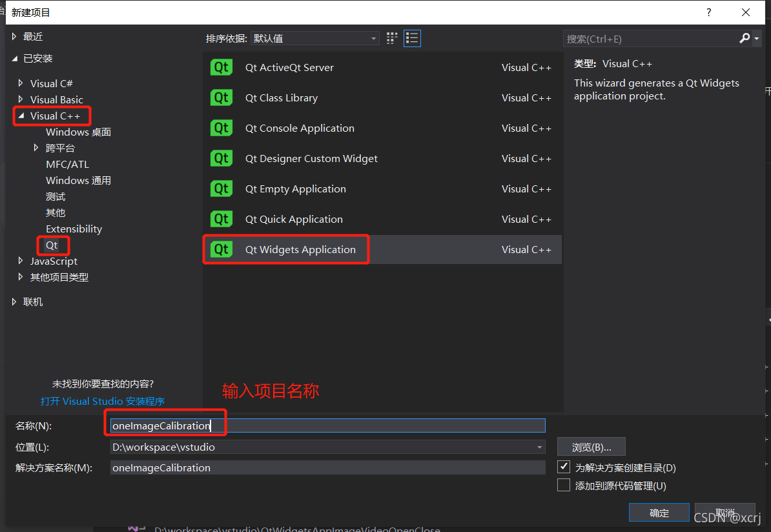Expand the Visual Basic node
The height and width of the screenshot is (532, 771).
pyautogui.click(x=21, y=99)
